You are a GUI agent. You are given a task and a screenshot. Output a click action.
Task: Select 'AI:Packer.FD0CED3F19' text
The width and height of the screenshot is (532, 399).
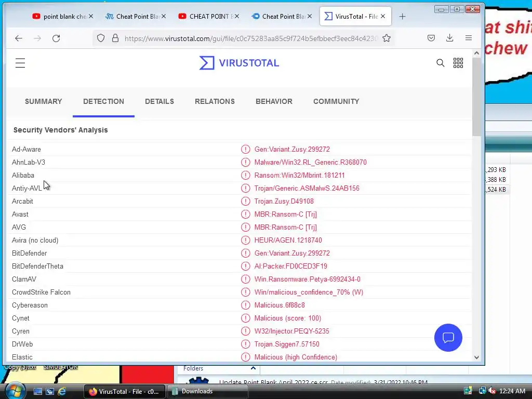[291, 267]
